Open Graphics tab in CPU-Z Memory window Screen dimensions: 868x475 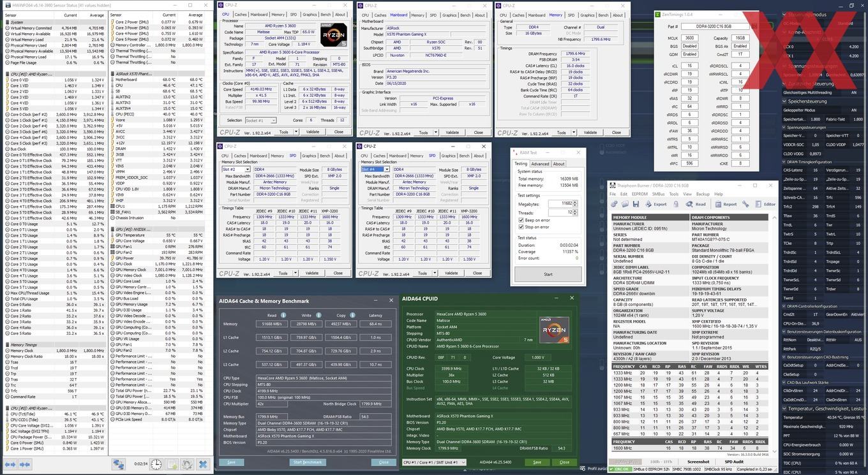pyautogui.click(x=587, y=14)
